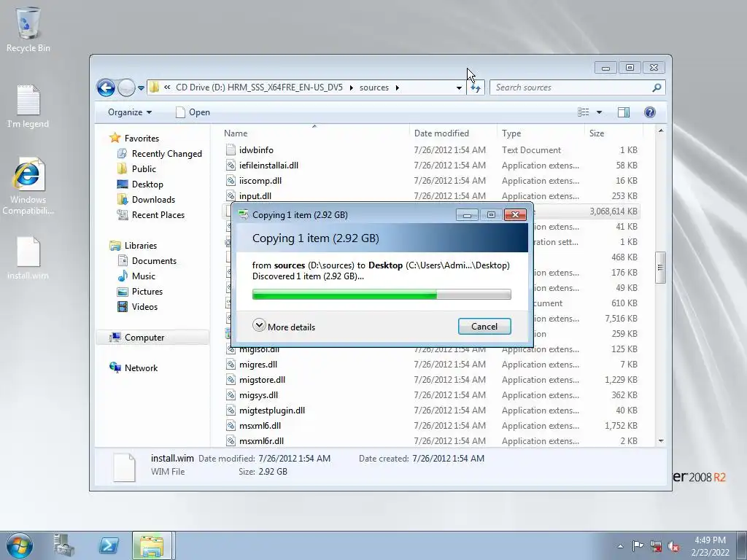This screenshot has width=747, height=560.
Task: Select Network in navigation pane
Action: coord(141,368)
